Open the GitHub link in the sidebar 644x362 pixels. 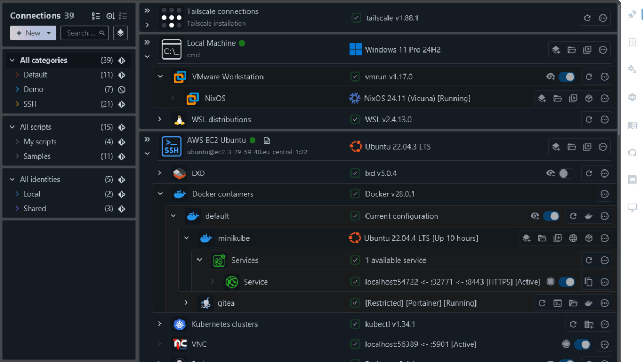click(x=632, y=152)
